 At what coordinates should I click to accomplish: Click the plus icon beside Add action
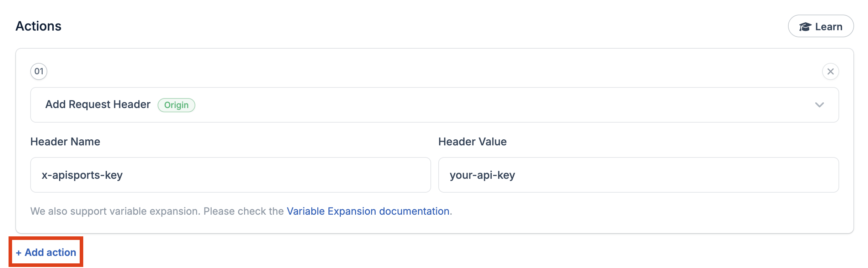pyautogui.click(x=19, y=253)
